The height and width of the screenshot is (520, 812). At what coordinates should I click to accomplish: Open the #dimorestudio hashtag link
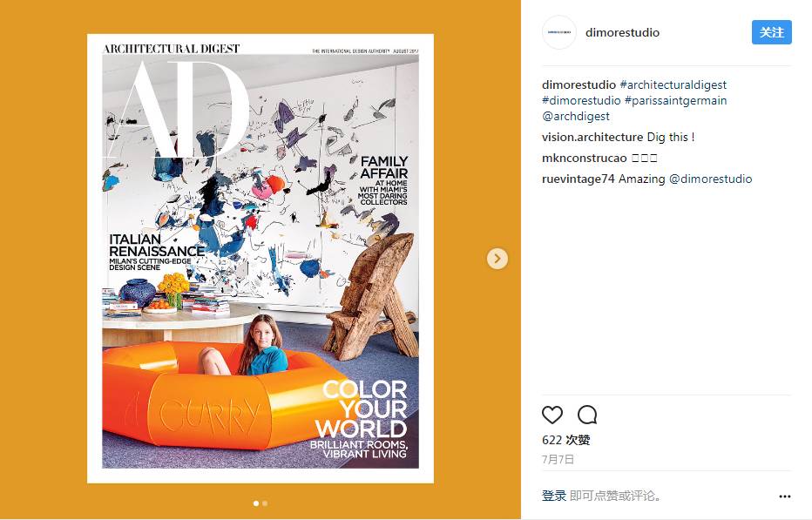[581, 100]
